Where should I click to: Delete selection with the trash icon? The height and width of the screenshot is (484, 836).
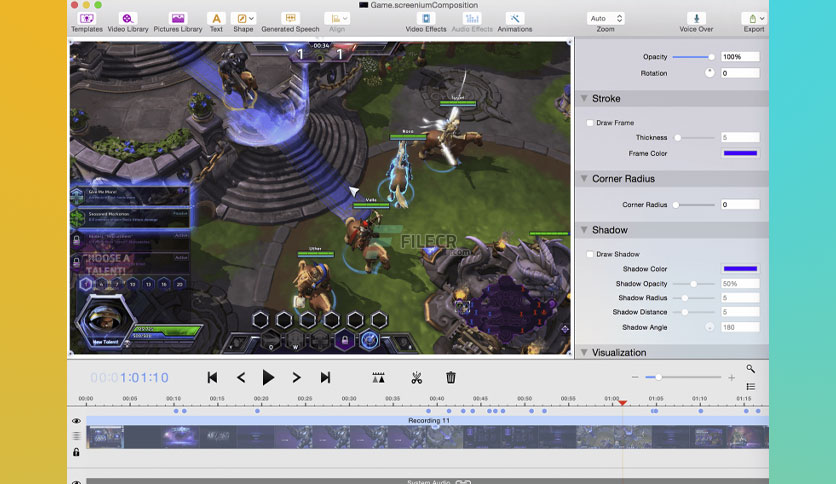pos(451,378)
